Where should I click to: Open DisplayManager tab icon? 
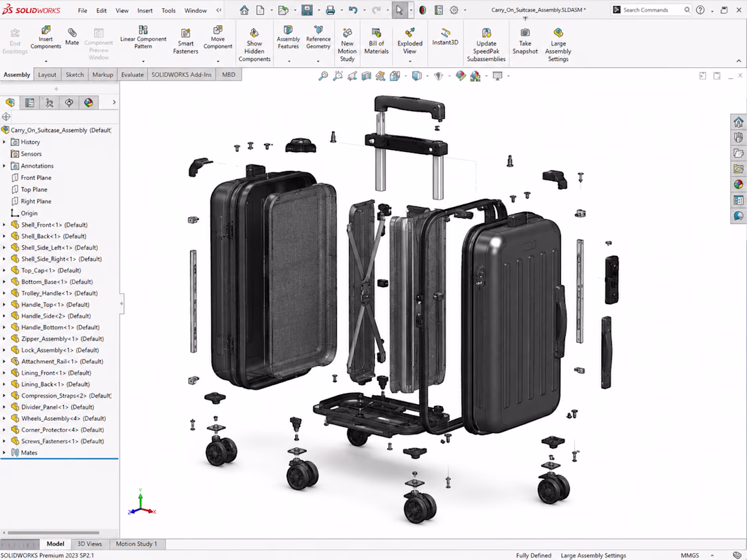pyautogui.click(x=88, y=102)
